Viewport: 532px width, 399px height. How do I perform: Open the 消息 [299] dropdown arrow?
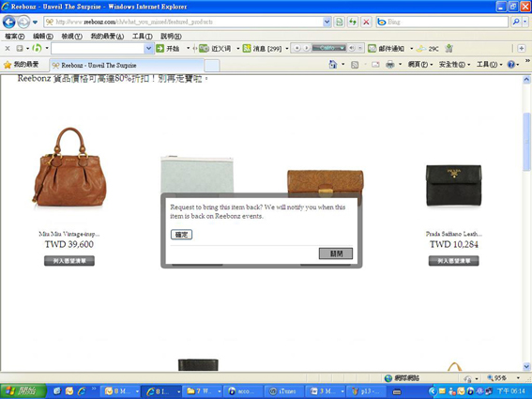tap(287, 49)
